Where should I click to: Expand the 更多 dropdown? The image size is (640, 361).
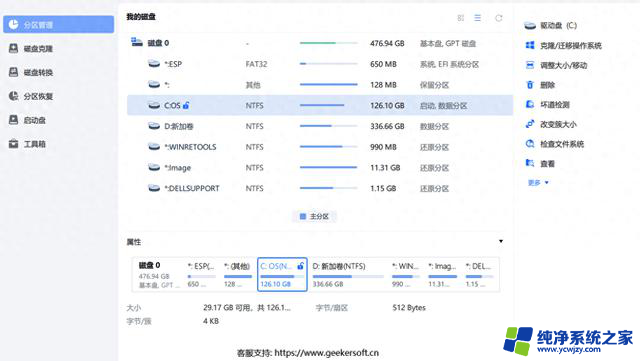point(538,183)
